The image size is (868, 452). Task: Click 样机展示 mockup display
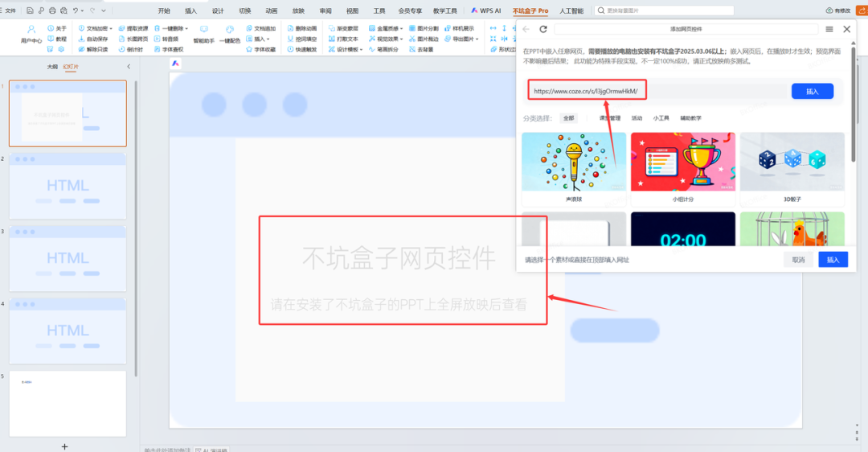(x=460, y=28)
